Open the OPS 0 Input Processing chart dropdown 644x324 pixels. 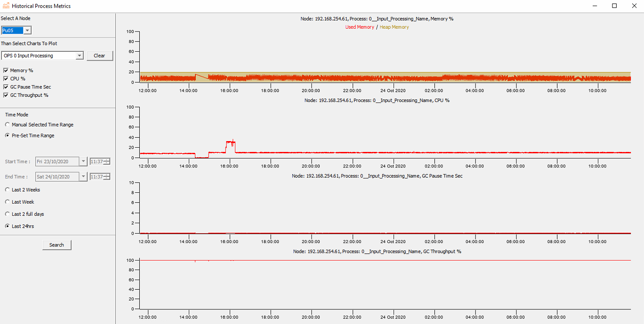coord(80,55)
